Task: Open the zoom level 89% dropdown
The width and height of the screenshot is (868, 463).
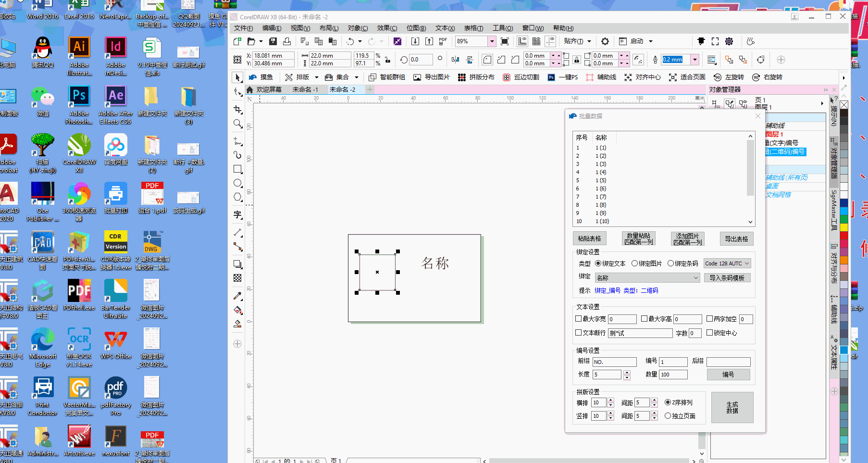Action: 492,41
